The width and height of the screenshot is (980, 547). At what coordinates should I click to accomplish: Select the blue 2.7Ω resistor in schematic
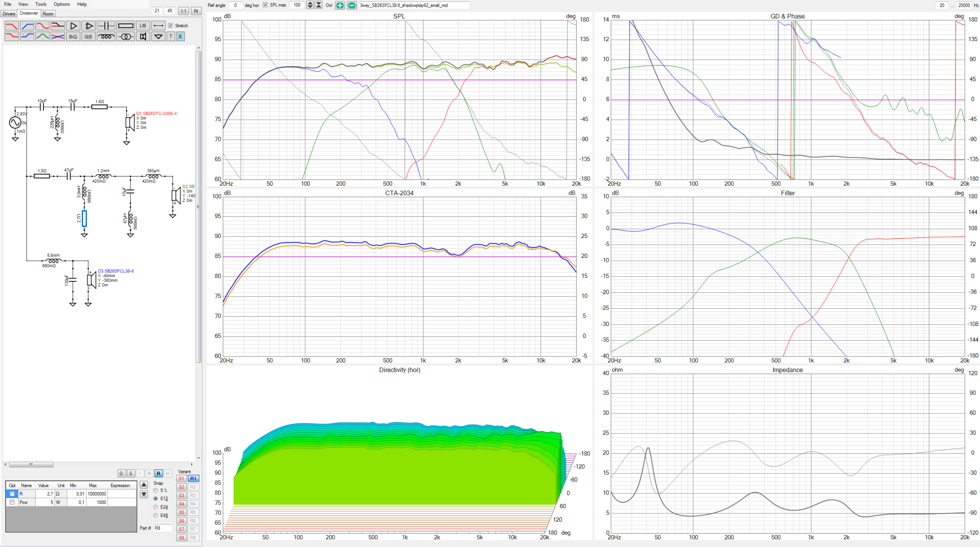[84, 218]
